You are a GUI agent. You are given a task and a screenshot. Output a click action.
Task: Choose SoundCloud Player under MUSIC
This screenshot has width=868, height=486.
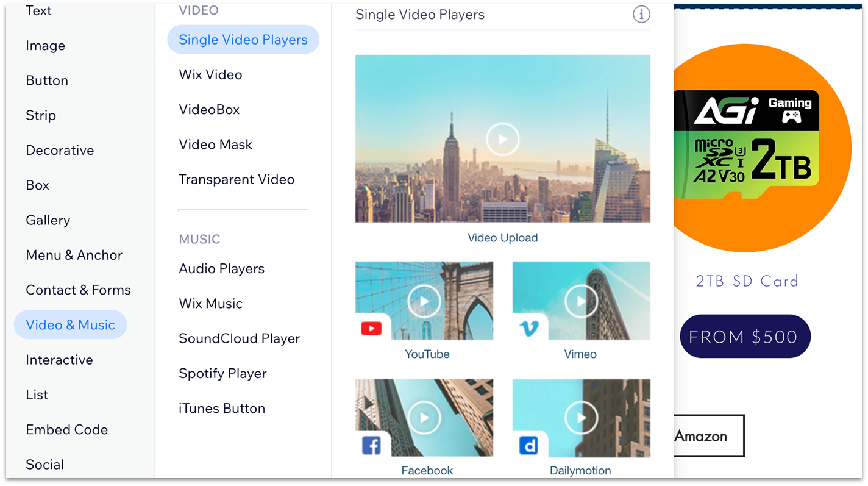coord(239,338)
